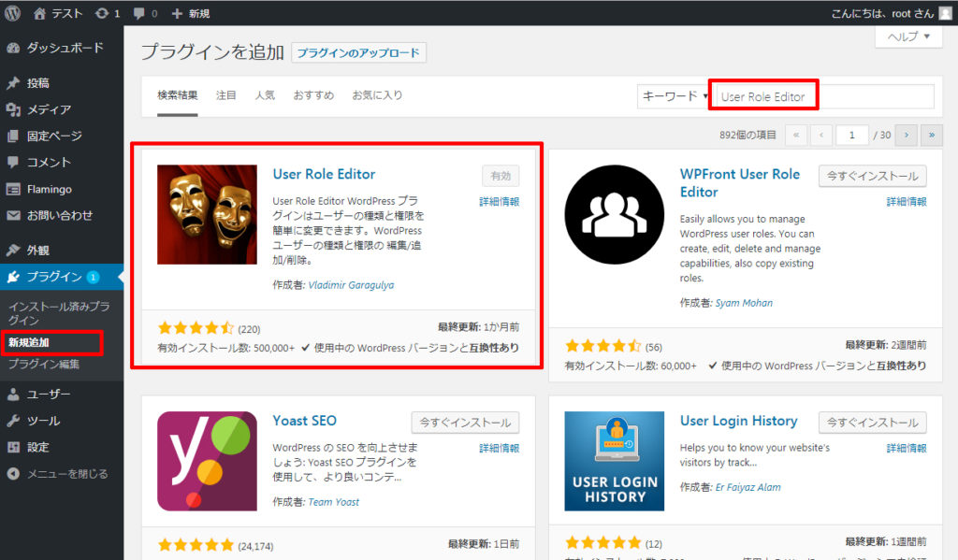The image size is (958, 560).
Task: Expand the ヘルプ panel
Action: (x=906, y=36)
